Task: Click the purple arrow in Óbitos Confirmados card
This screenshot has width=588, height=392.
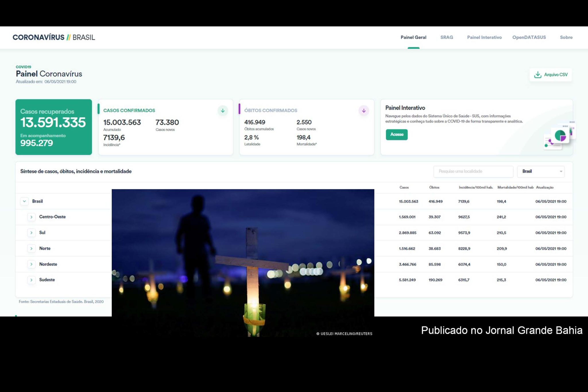Action: 363,111
